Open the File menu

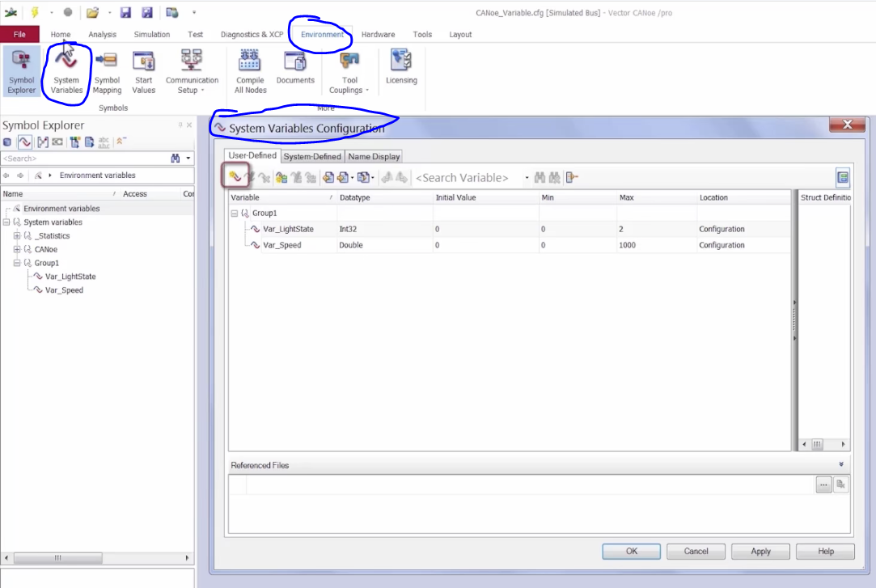(x=19, y=34)
